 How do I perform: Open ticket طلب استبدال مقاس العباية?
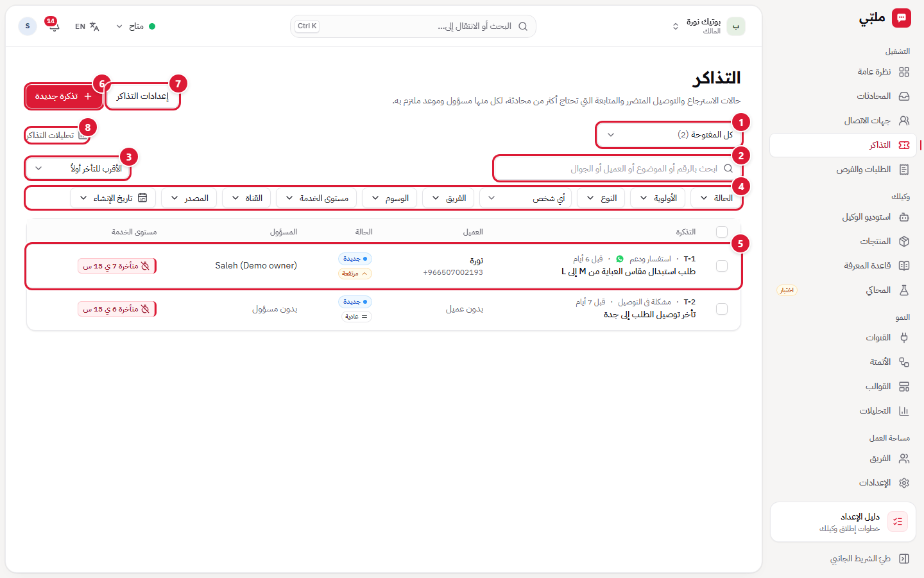[628, 272]
